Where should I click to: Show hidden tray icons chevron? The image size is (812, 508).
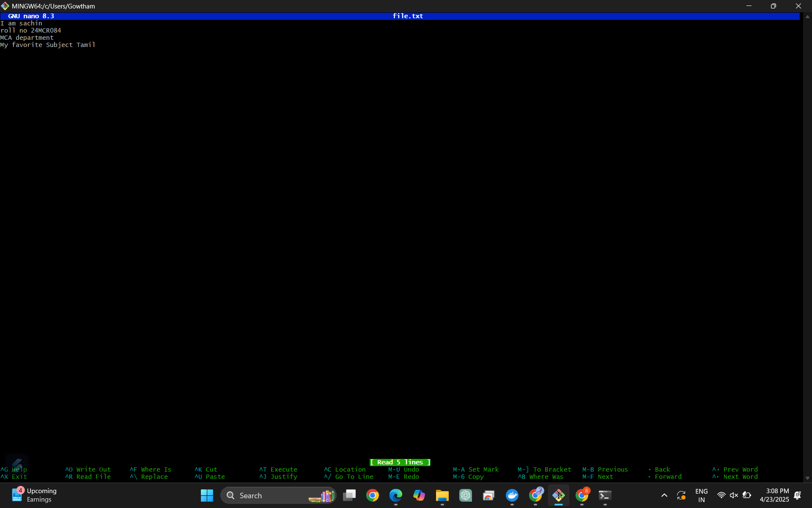click(664, 495)
